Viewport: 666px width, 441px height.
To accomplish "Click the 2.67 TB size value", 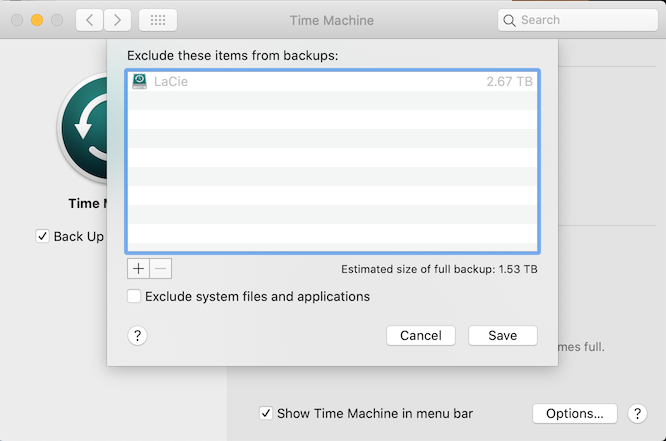I will tap(509, 81).
